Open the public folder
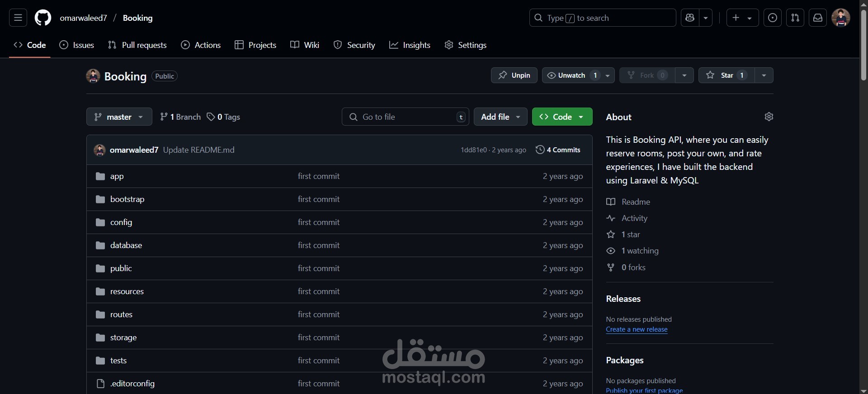 (x=121, y=268)
